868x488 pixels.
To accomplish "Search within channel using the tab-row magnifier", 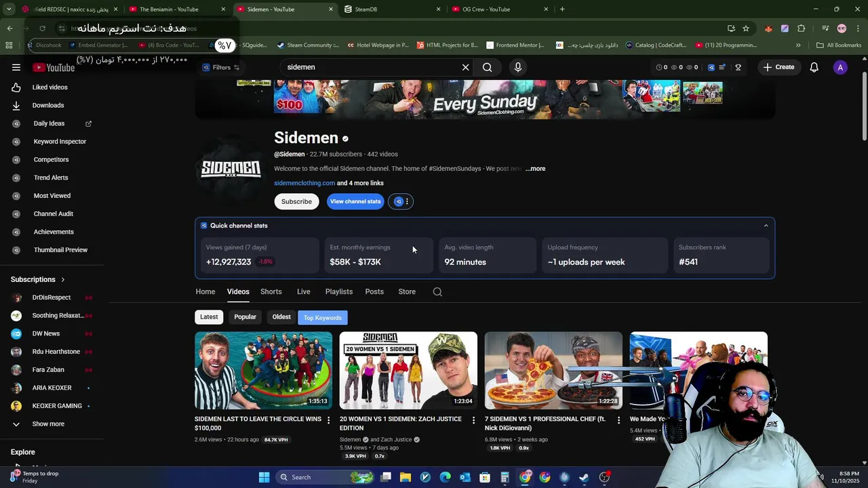I will point(437,291).
